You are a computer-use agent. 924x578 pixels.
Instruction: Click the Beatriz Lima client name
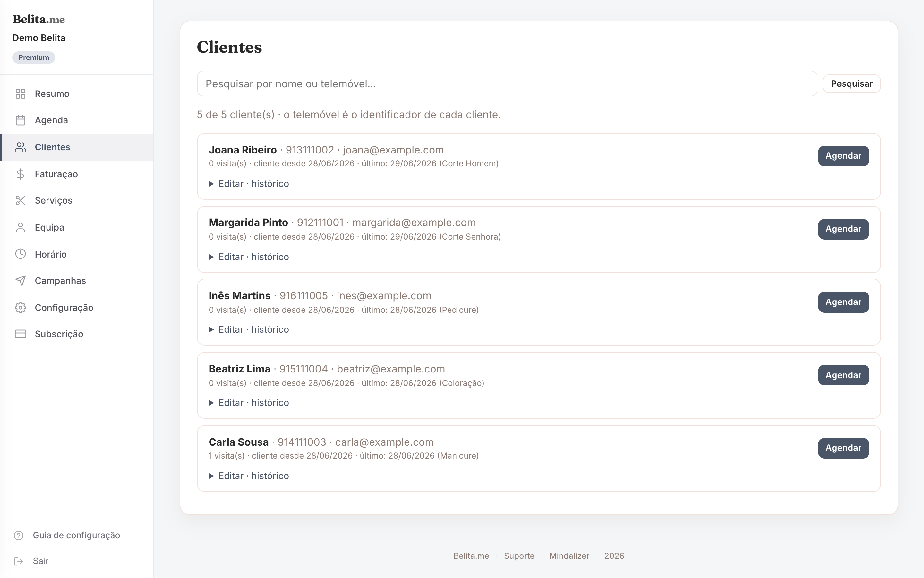click(x=239, y=369)
